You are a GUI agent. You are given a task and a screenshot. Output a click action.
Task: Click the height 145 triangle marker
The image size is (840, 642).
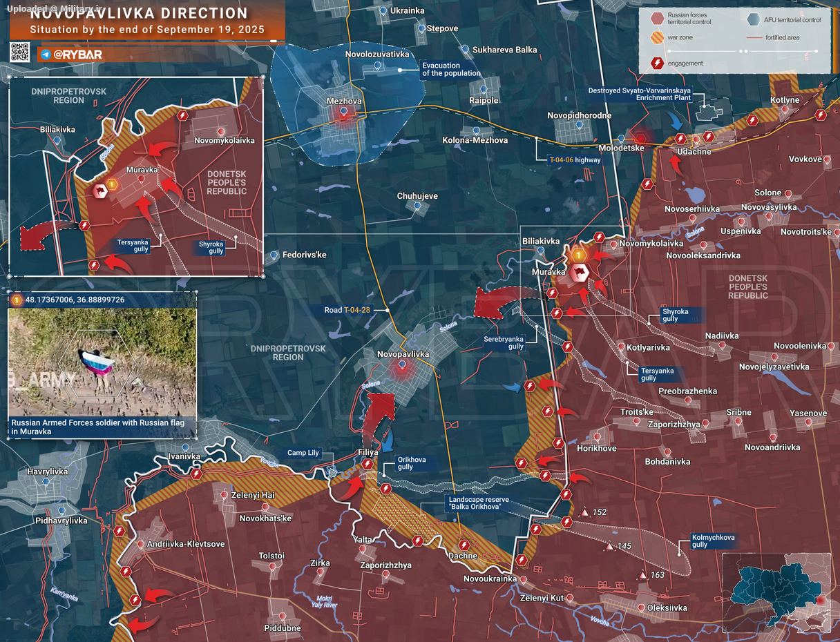[609, 547]
